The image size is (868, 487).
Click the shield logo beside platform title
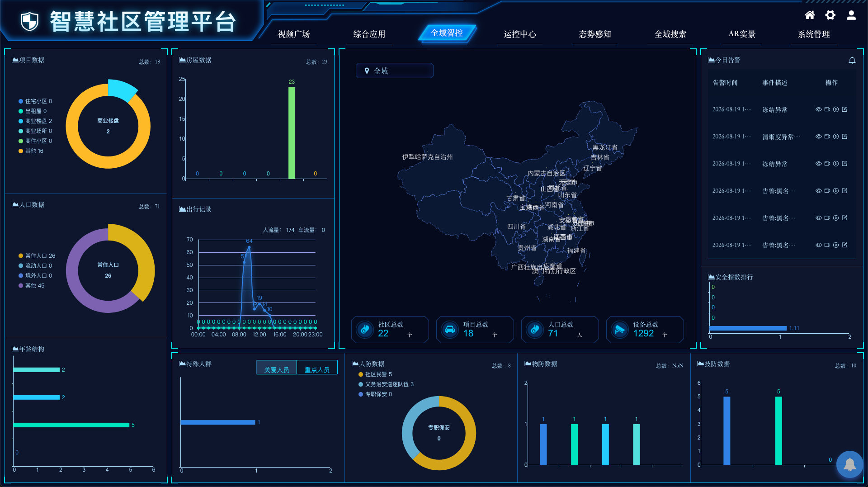pyautogui.click(x=30, y=21)
